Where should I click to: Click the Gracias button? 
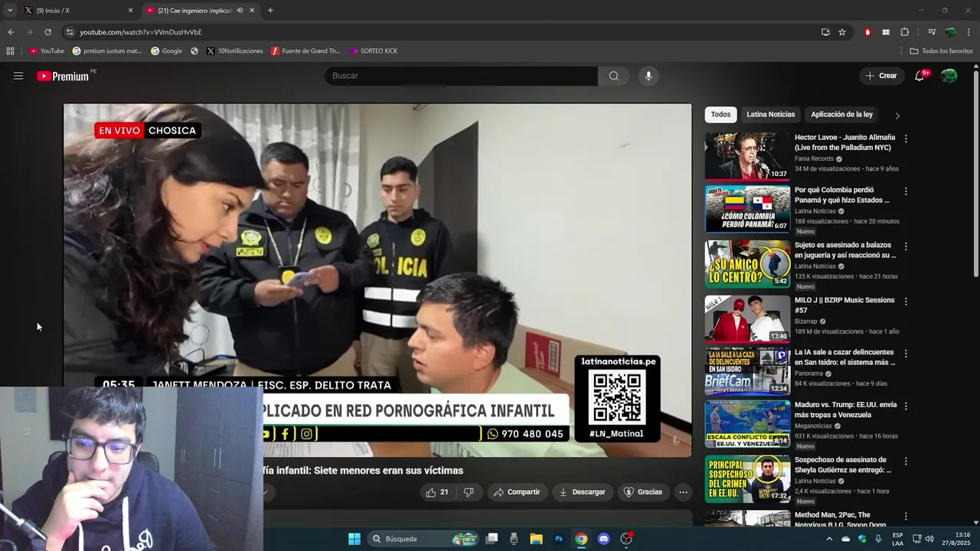tap(643, 492)
